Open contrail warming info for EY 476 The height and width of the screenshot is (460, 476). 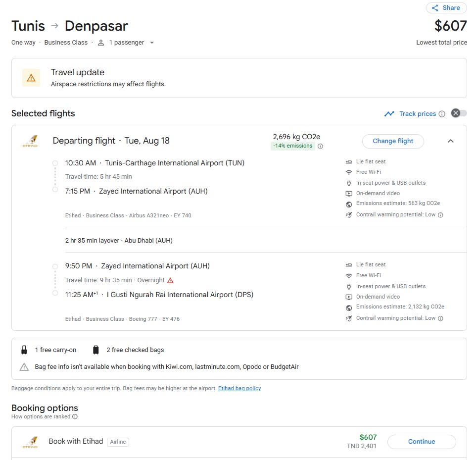click(440, 318)
